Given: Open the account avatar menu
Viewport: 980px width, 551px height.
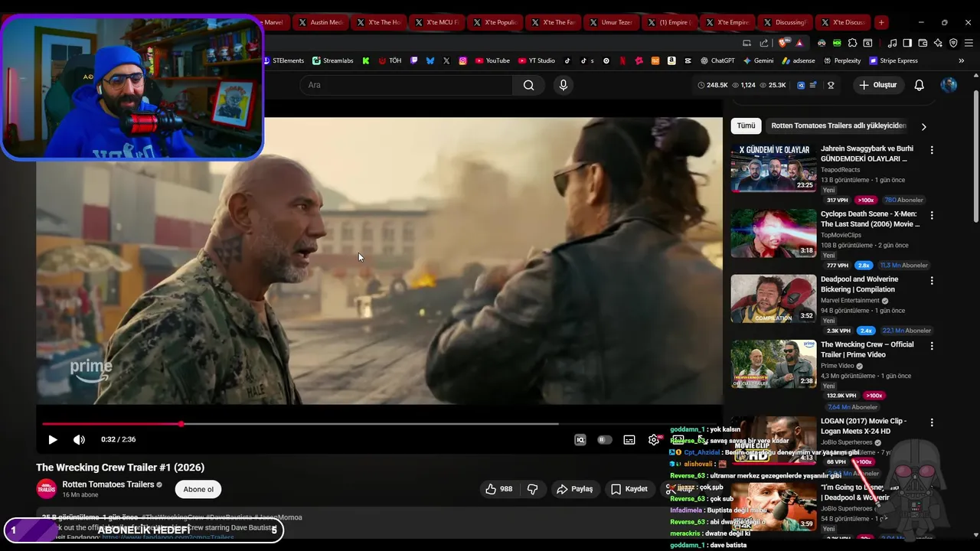Looking at the screenshot, I should coord(949,85).
